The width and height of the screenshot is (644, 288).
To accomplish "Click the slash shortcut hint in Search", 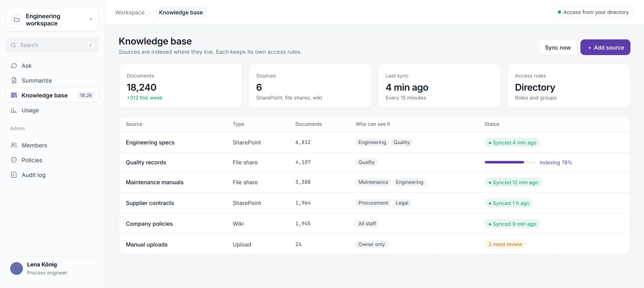I will click(90, 45).
